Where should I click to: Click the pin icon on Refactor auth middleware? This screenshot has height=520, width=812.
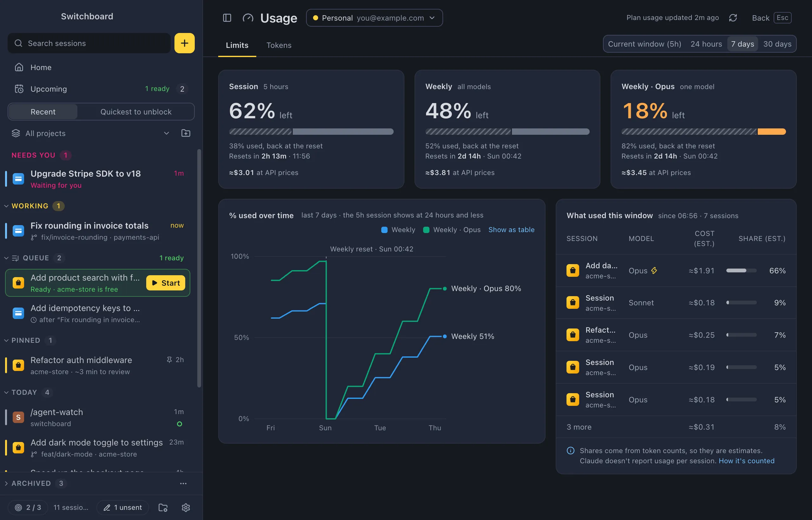tap(169, 360)
